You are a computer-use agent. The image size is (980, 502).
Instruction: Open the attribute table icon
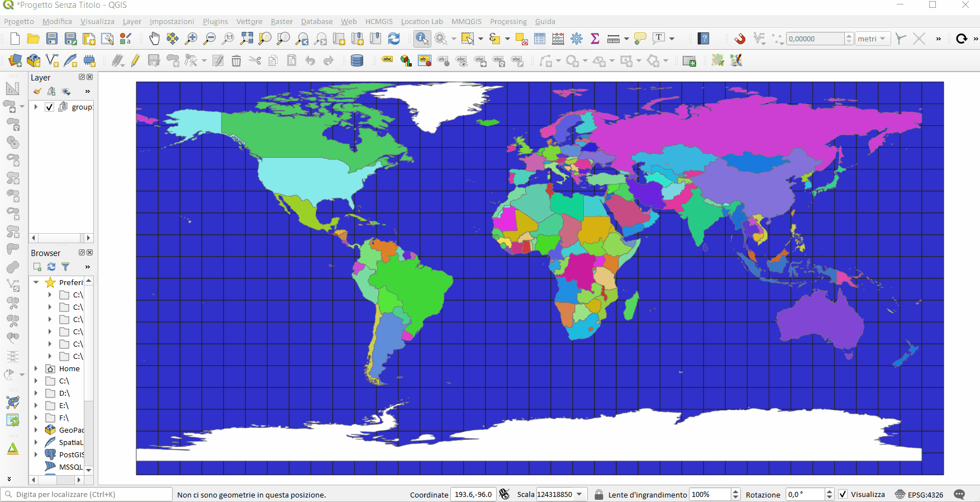pos(539,39)
